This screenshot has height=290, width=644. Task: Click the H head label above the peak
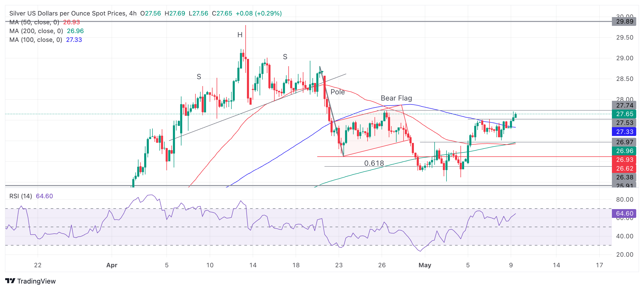click(x=240, y=35)
